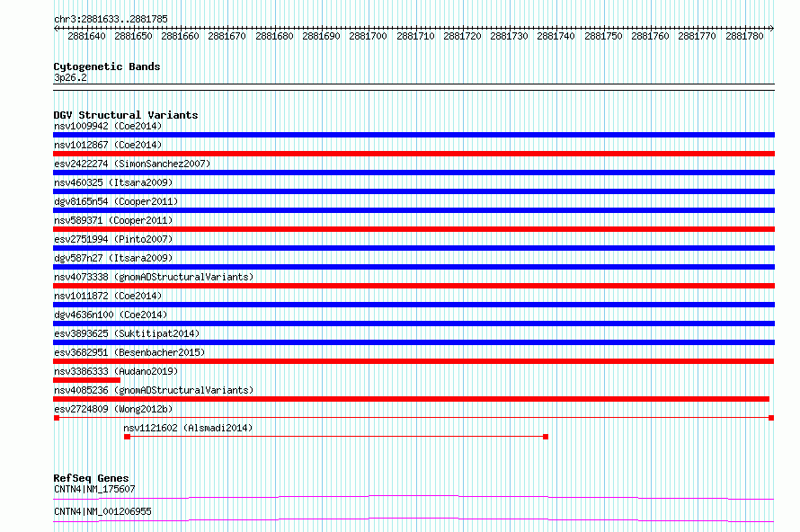Click the blue bar for dgv8165n54
This screenshot has height=532, width=800.
[413, 210]
